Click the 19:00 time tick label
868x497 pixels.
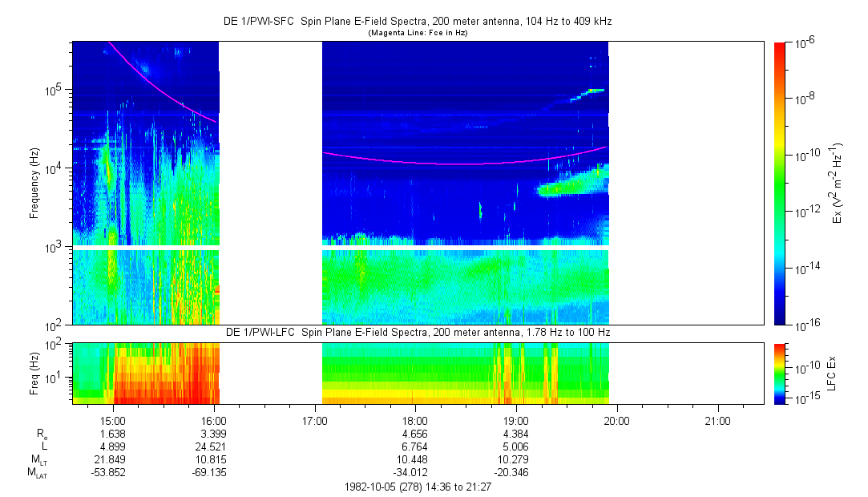(x=515, y=419)
